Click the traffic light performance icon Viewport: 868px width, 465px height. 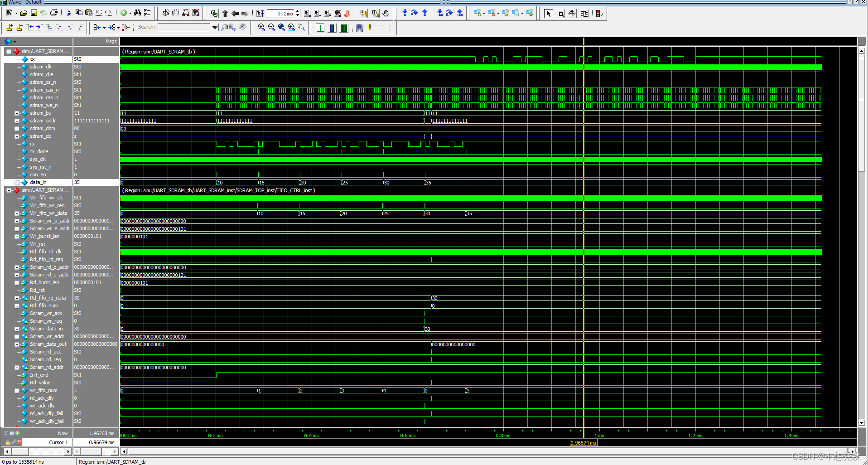click(x=599, y=14)
